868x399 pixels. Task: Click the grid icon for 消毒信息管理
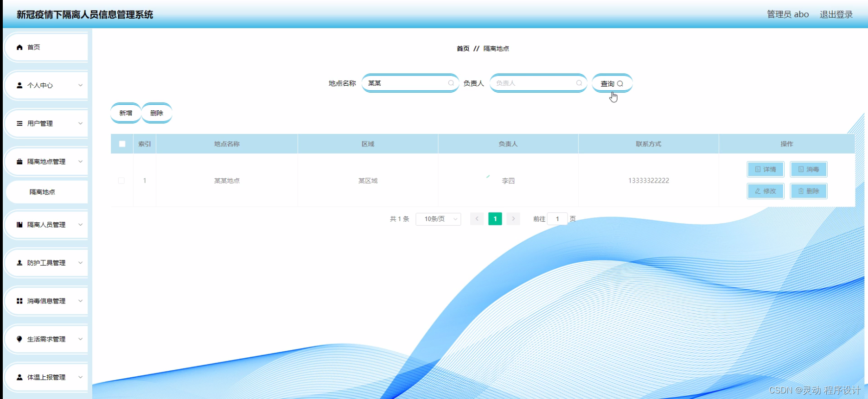click(19, 301)
